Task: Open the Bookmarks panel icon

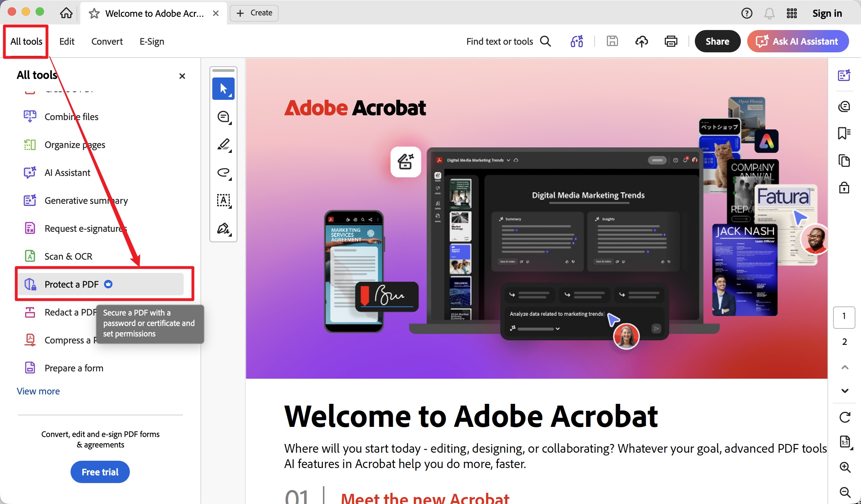Action: click(x=844, y=133)
